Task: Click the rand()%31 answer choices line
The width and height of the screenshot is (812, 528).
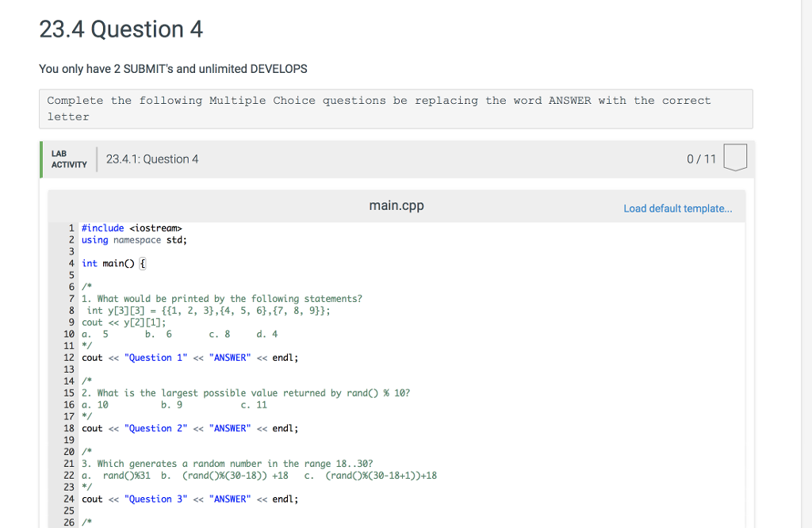Action: pyautogui.click(x=259, y=476)
